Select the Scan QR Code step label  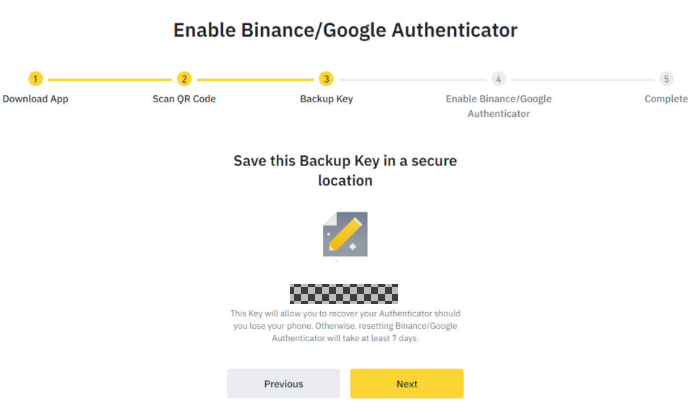click(184, 99)
